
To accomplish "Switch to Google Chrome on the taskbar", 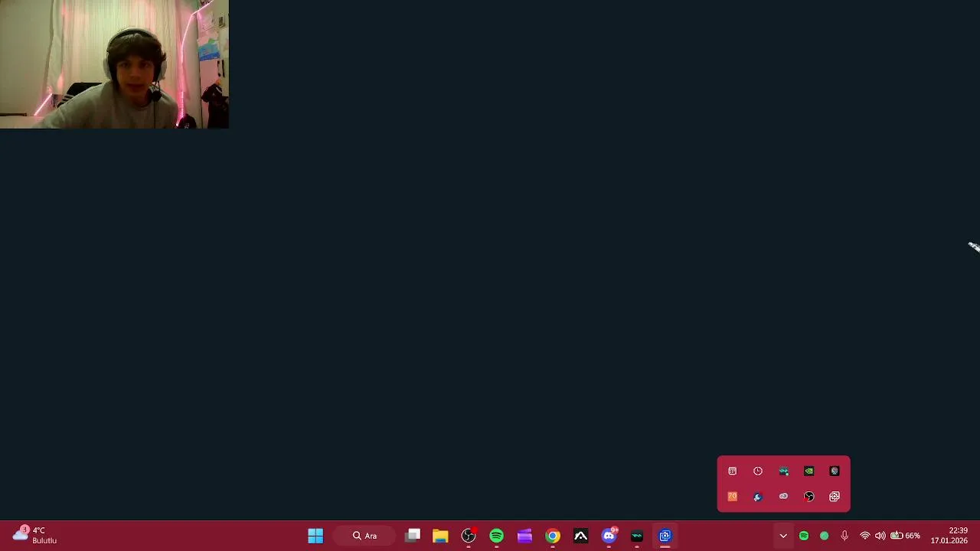I will [x=553, y=536].
